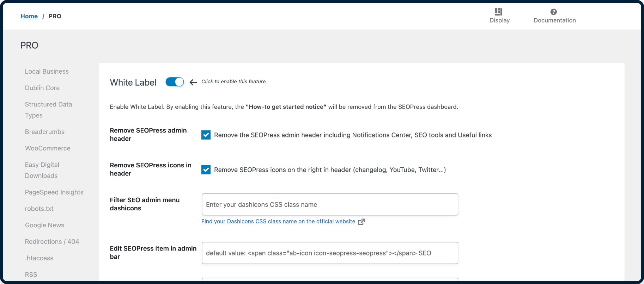Viewport: 644px width, 284px height.
Task: Open the RSS tab
Action: [31, 274]
